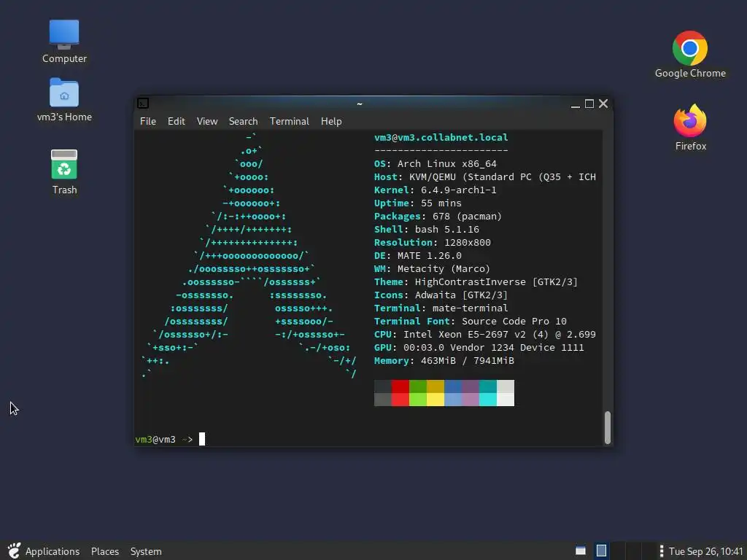The height and width of the screenshot is (560, 747).
Task: Click the show desktop icon in the bottom panel
Action: [580, 551]
